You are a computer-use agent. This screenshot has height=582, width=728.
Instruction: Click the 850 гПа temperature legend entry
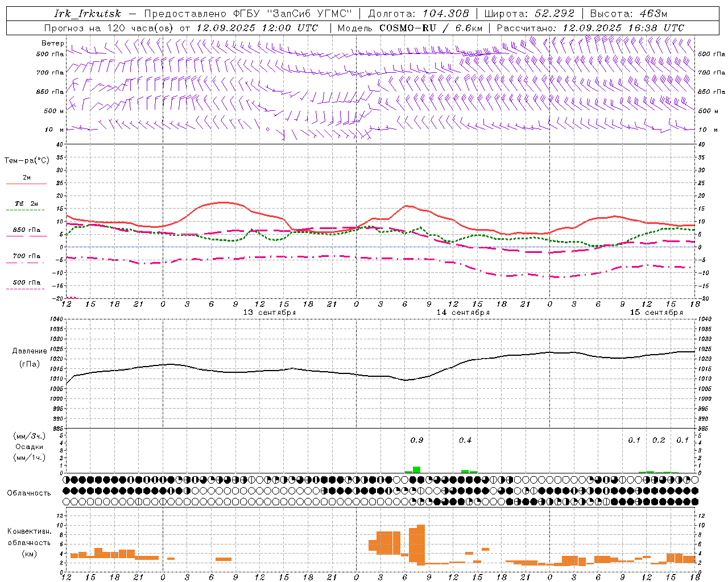pyautogui.click(x=27, y=230)
